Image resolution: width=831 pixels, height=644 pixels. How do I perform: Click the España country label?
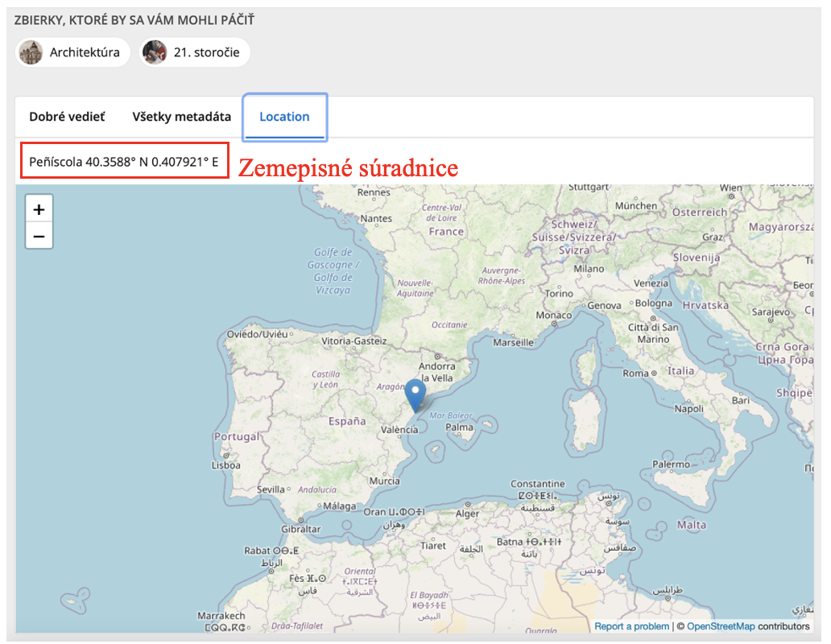click(x=347, y=421)
